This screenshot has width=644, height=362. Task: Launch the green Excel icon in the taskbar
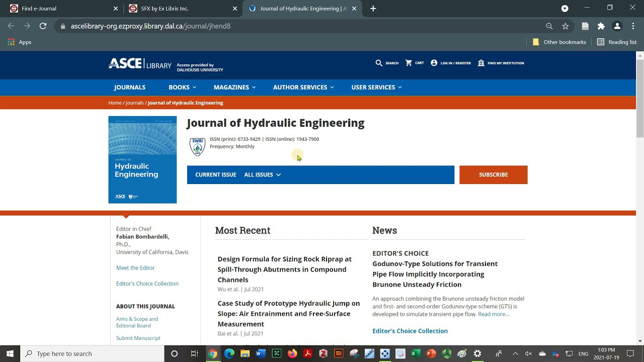(416, 353)
